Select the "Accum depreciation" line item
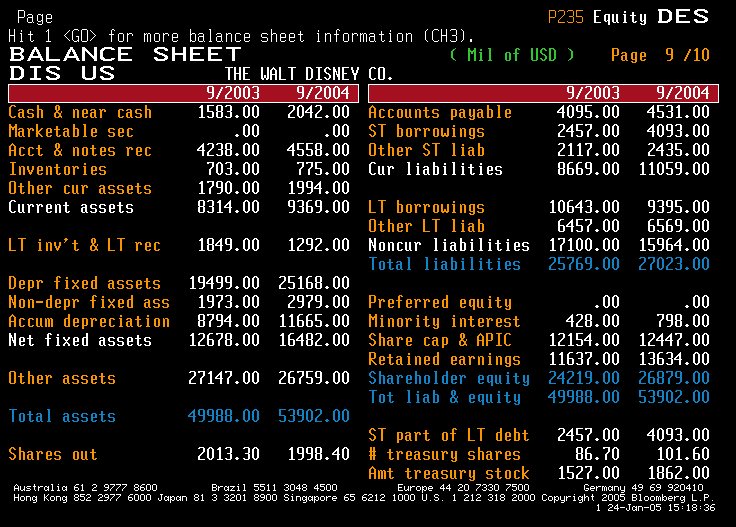This screenshot has width=736, height=527. (89, 321)
